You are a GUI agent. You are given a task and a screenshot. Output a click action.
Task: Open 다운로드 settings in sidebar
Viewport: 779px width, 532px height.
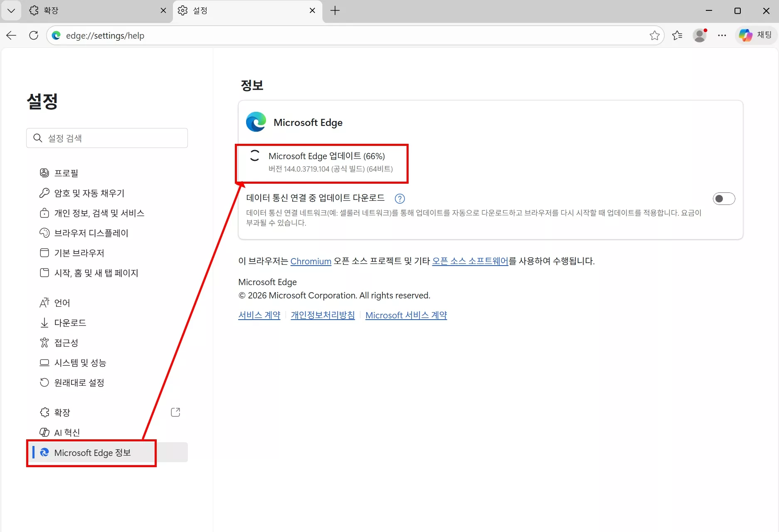click(70, 323)
